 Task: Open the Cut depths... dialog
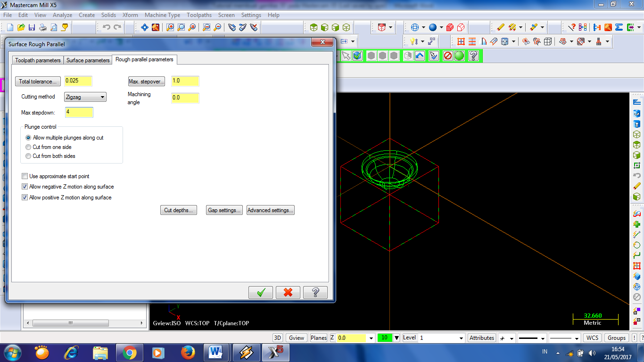178,210
